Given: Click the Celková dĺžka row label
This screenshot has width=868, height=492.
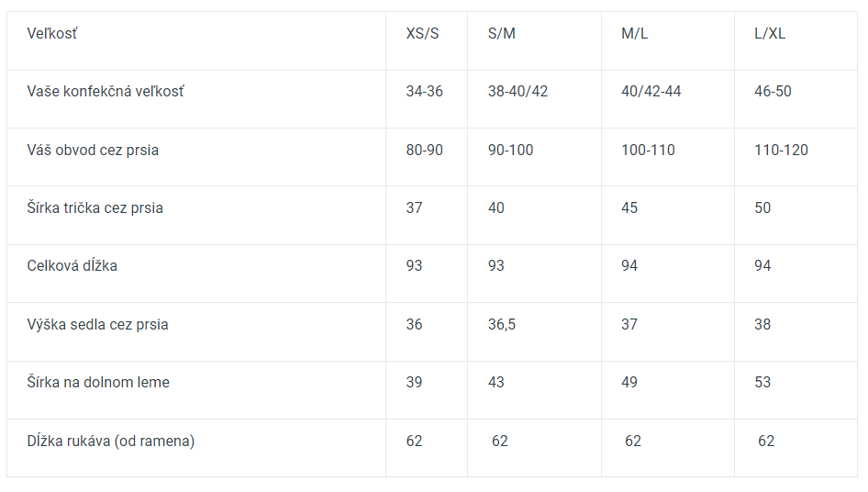Looking at the screenshot, I should 72,266.
